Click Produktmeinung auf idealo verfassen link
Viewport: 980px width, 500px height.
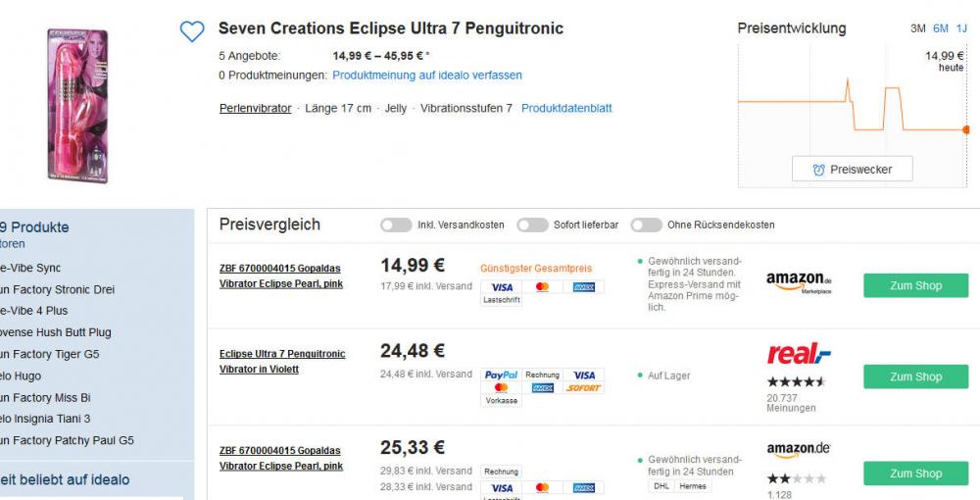click(x=427, y=75)
